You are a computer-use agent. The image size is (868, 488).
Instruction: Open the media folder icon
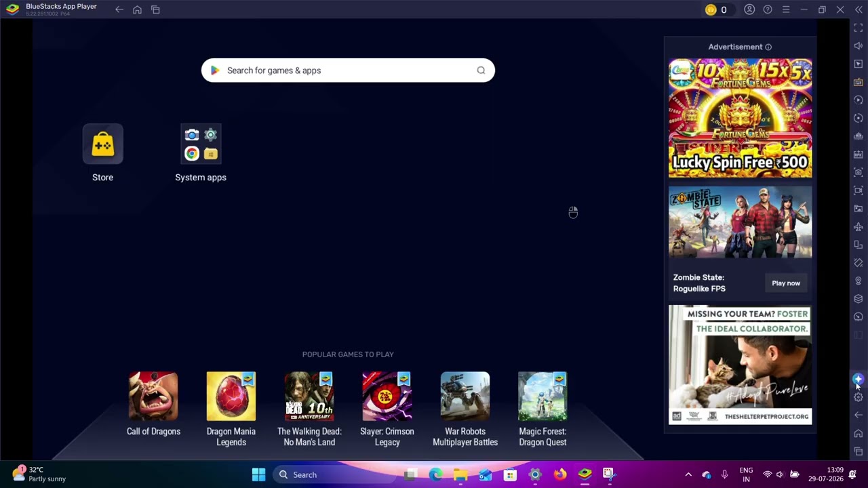pos(859,209)
